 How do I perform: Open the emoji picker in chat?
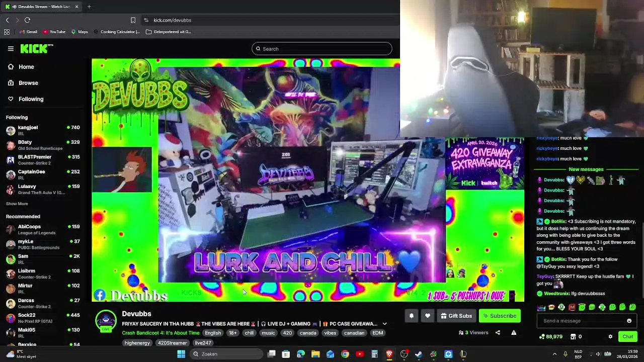(629, 321)
